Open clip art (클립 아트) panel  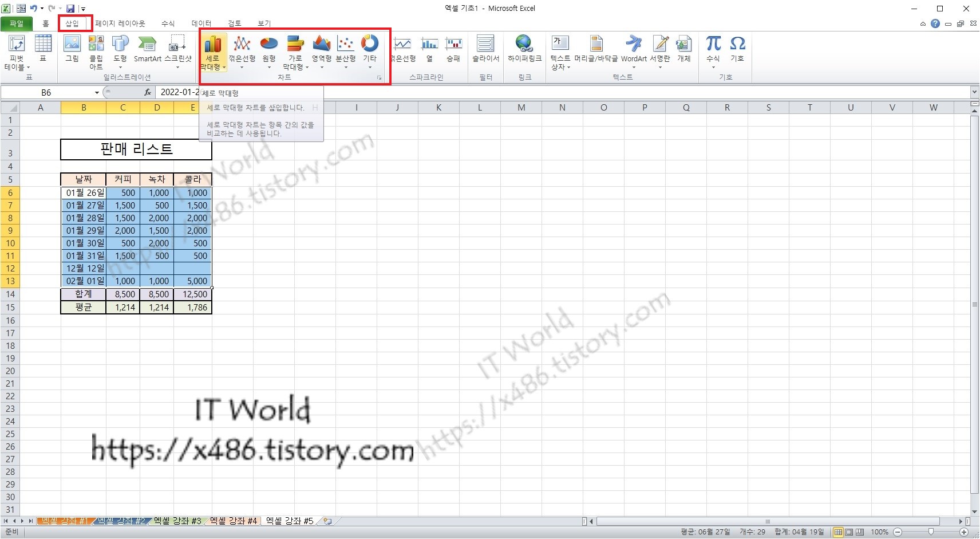coord(96,52)
